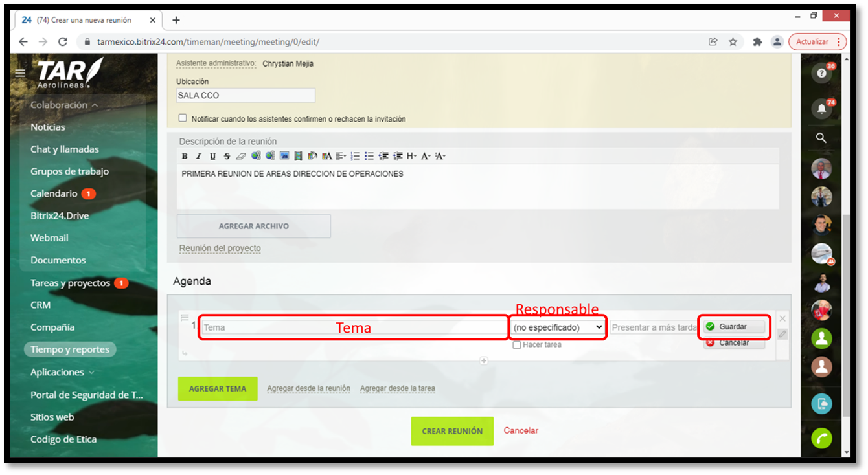Navigate to Tareas y proyectos
The image size is (868, 475).
coord(70,282)
